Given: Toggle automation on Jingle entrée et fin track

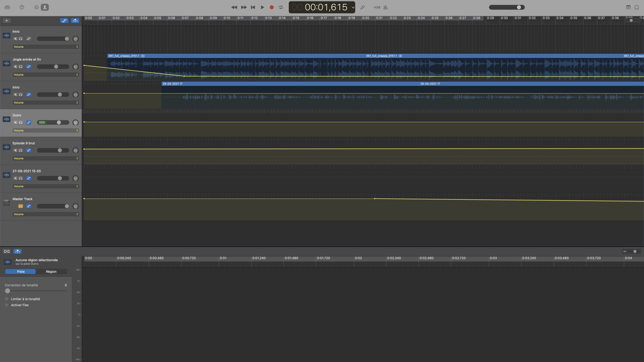Looking at the screenshot, I should 29,67.
